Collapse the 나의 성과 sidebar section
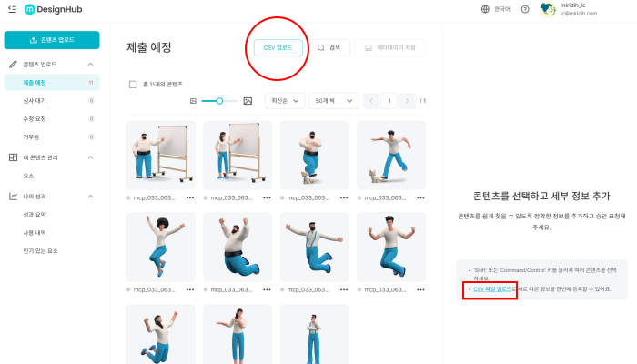This screenshot has width=637, height=364. tap(91, 196)
